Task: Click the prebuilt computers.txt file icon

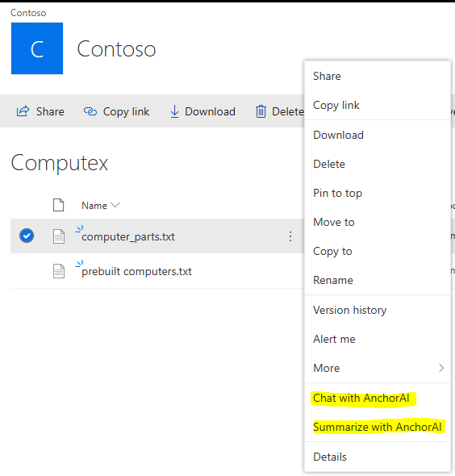Action: (59, 271)
